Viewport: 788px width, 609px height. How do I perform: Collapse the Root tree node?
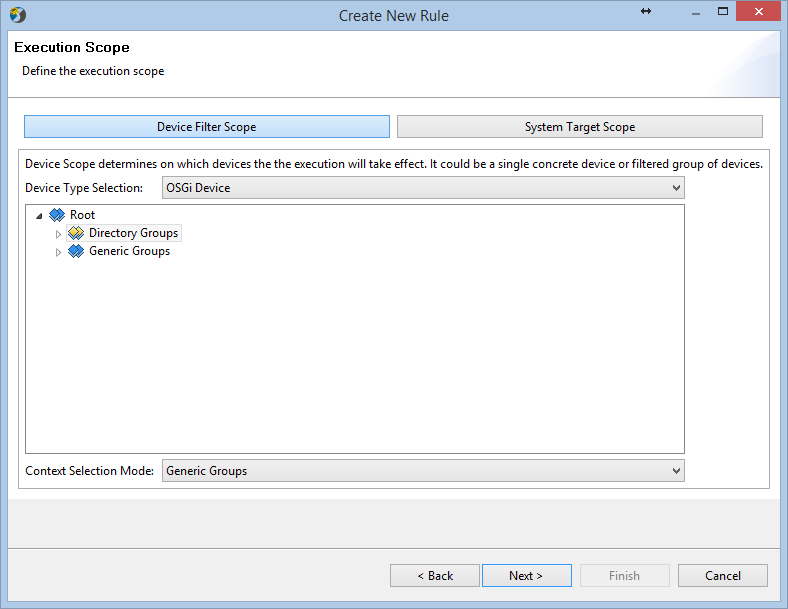tap(39, 216)
